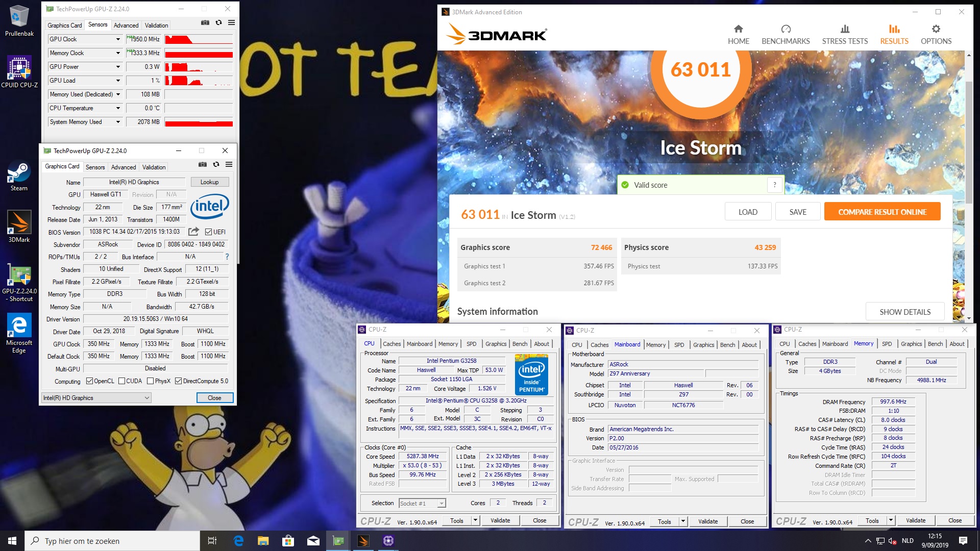Click the help question mark beside Valid score
This screenshot has height=551, width=980.
pos(774,185)
